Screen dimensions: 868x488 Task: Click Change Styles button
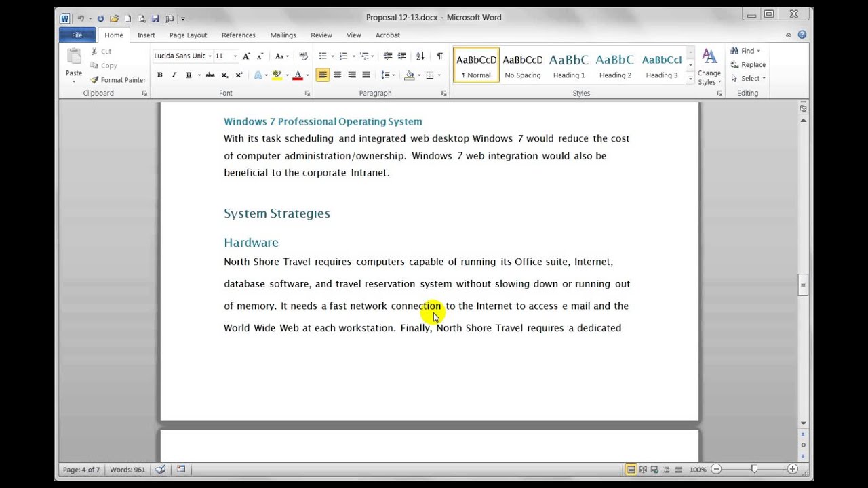pos(709,66)
